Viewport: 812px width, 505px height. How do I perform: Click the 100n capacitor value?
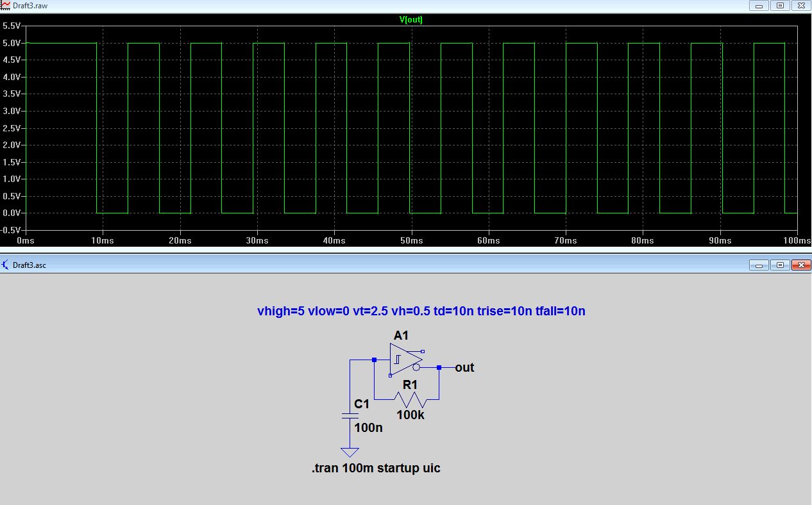pos(368,427)
